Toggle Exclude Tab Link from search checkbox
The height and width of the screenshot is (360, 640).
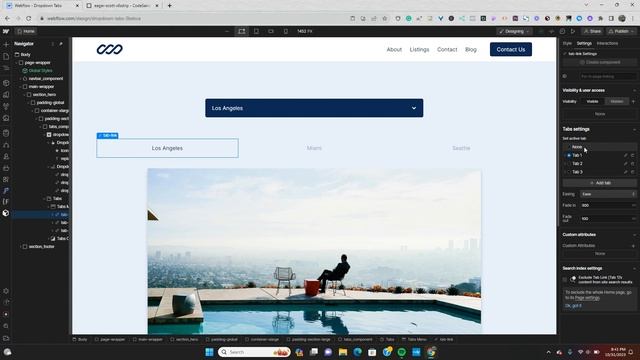pyautogui.click(x=565, y=280)
